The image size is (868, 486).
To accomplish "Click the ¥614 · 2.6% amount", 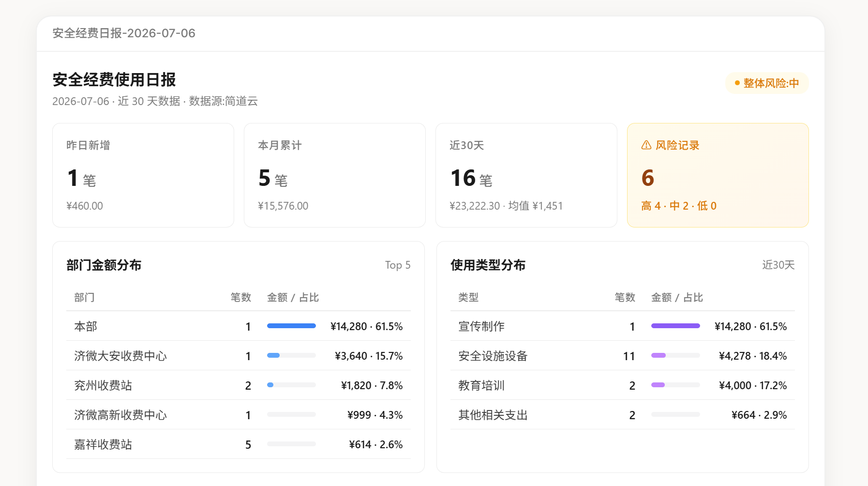I will [376, 444].
